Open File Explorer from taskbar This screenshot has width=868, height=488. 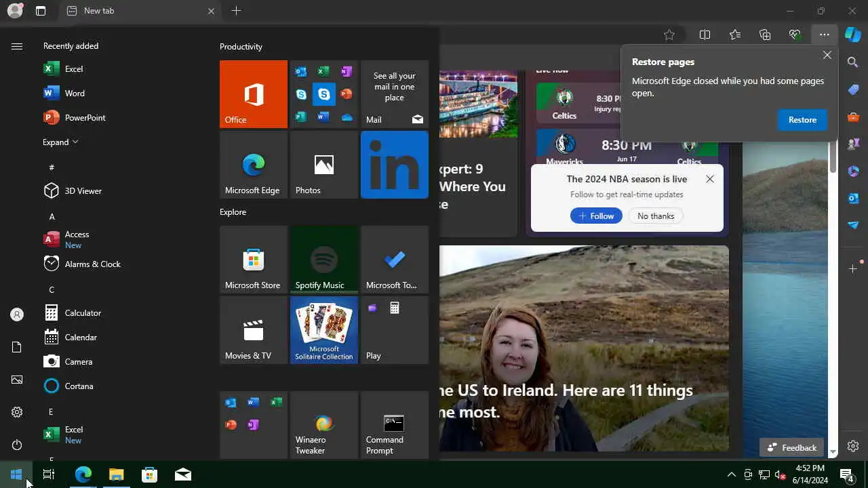[117, 474]
